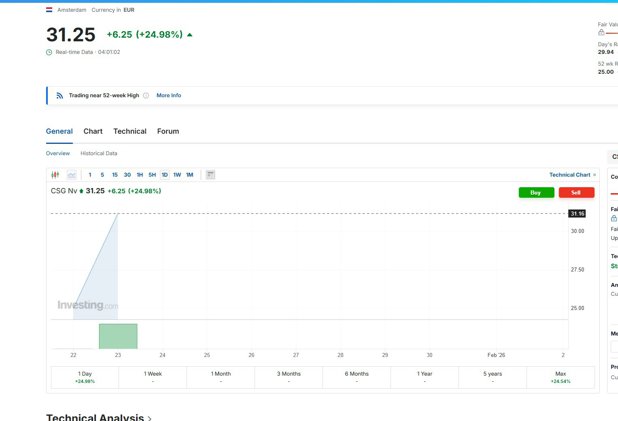Switch to the Technical tab

pyautogui.click(x=130, y=131)
